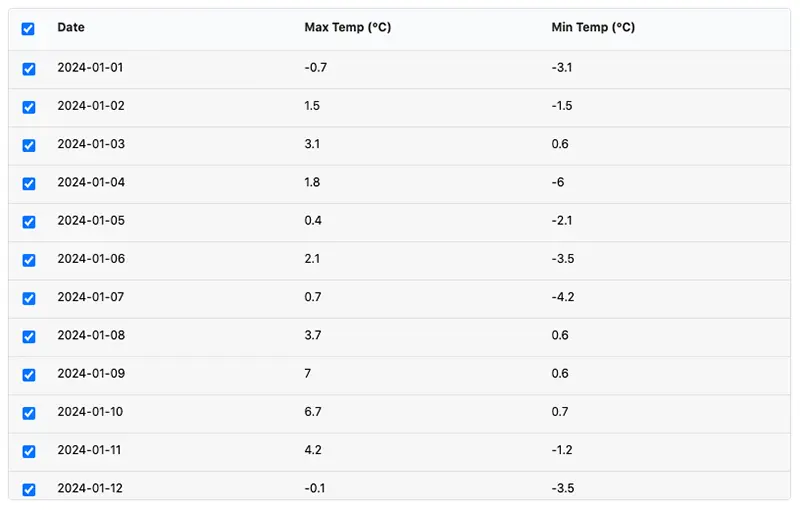Select the max temp cell showing 7
Image resolution: width=800 pixels, height=510 pixels.
308,373
